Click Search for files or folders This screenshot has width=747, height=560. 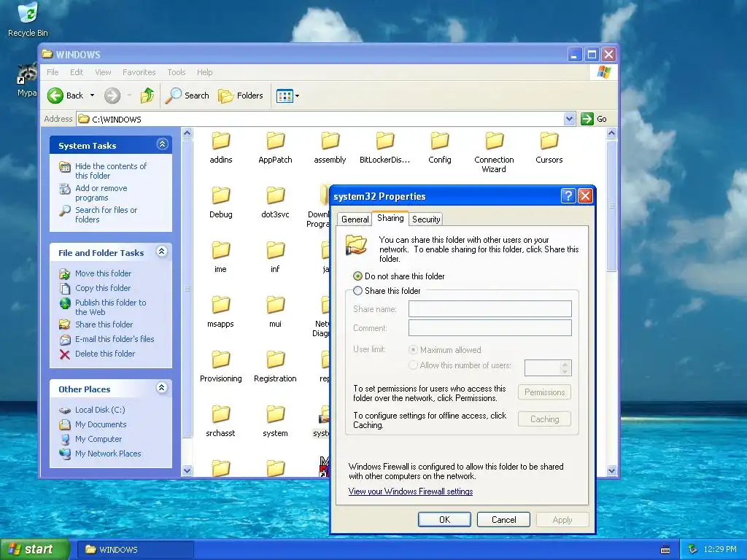click(106, 215)
